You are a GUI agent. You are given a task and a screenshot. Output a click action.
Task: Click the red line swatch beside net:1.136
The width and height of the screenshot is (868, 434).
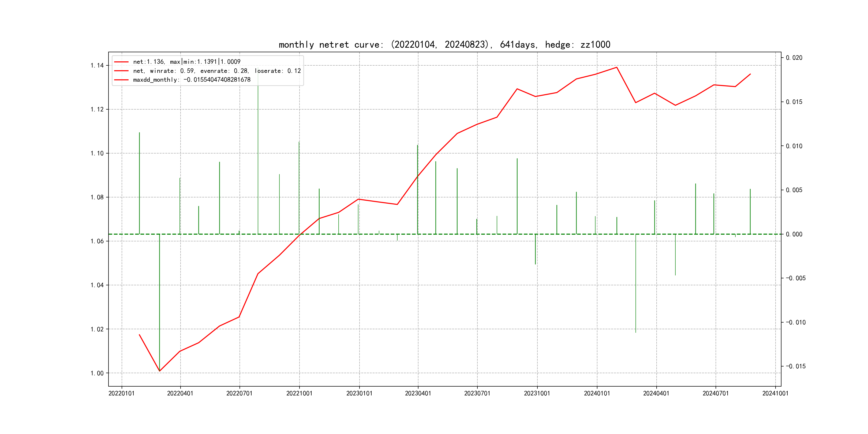[x=121, y=62]
